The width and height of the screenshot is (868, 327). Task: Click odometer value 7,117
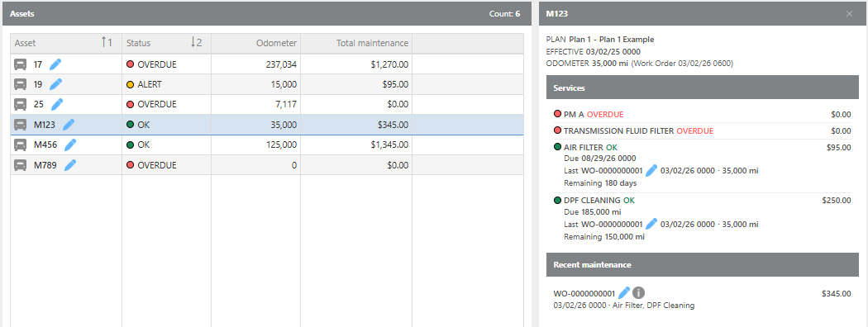(x=286, y=105)
